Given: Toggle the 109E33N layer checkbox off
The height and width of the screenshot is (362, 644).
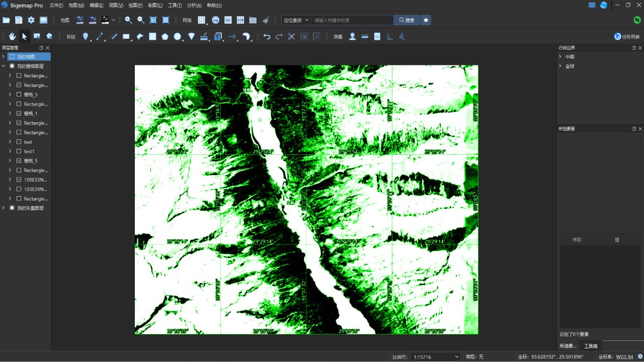Looking at the screenshot, I should (x=18, y=179).
